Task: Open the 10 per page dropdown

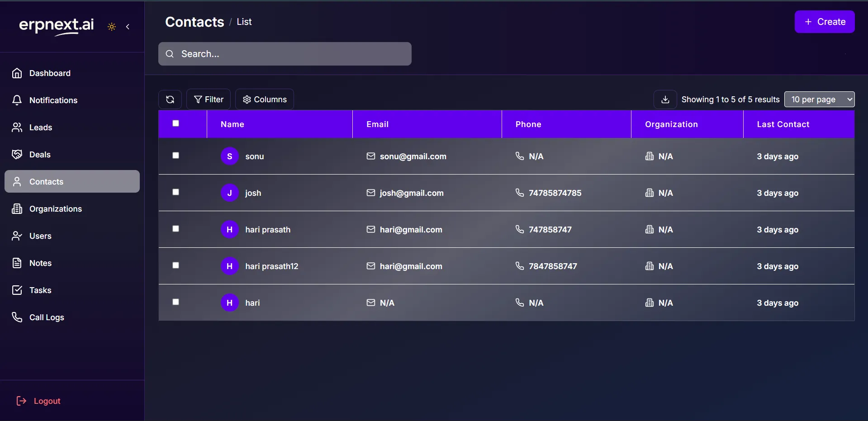Action: coord(819,99)
